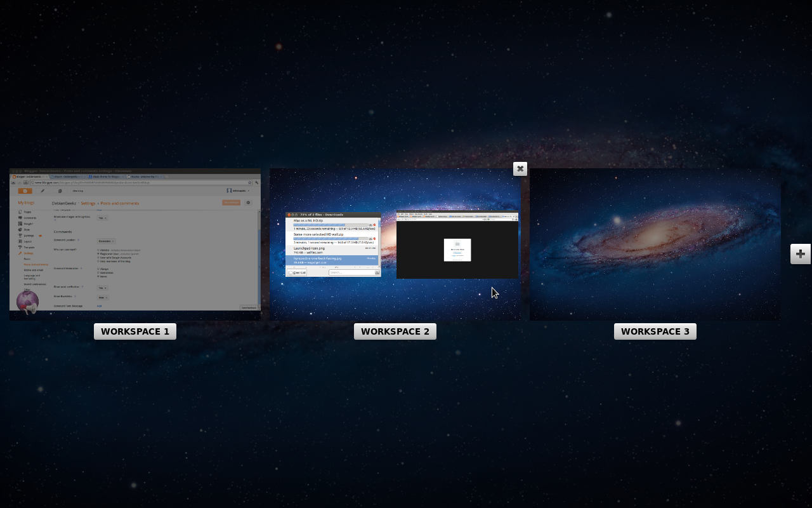Add a new workspace with the plus button

click(801, 254)
